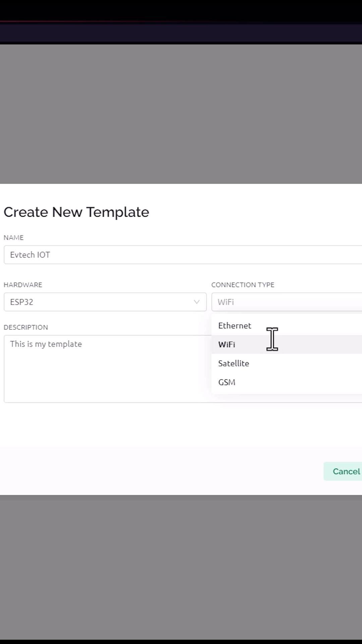The height and width of the screenshot is (644, 362).
Task: Click the Create New Template heading
Action: point(76,212)
